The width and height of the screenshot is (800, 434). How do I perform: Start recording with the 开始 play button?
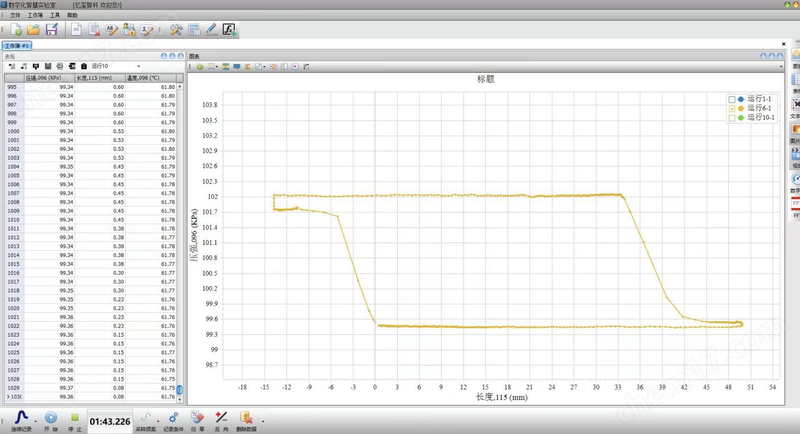(51, 418)
